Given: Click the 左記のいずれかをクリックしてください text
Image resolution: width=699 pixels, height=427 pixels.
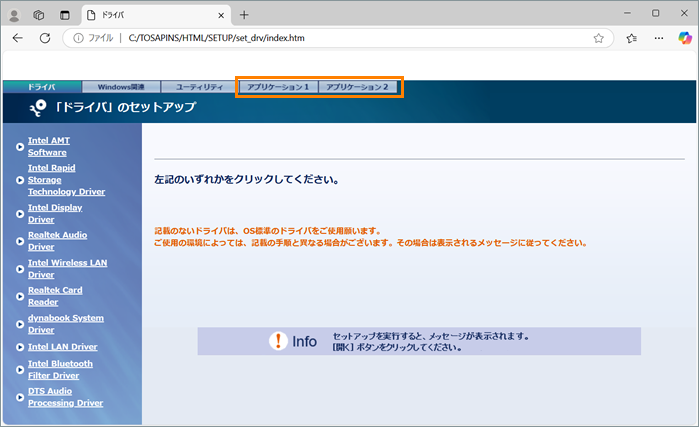Looking at the screenshot, I should [247, 180].
